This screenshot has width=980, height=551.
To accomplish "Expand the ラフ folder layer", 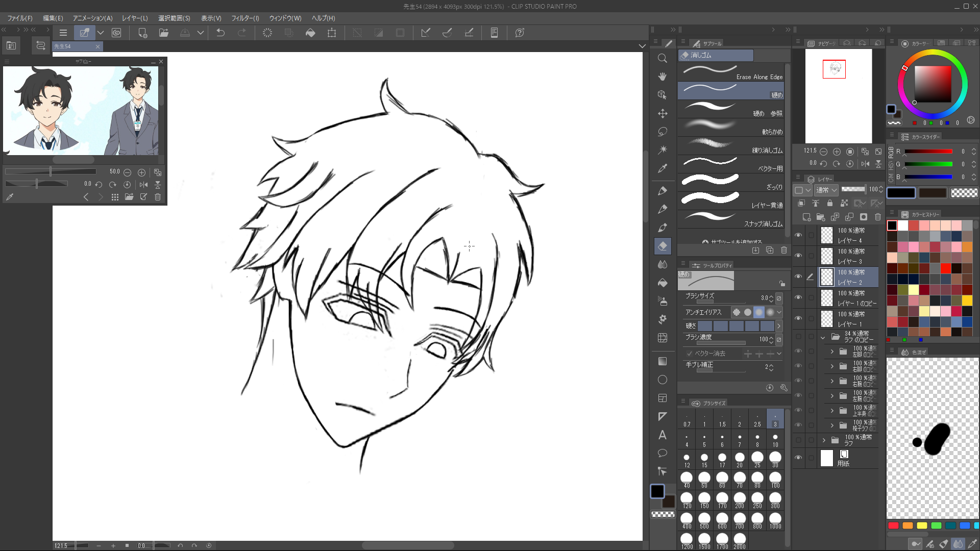I will [824, 440].
